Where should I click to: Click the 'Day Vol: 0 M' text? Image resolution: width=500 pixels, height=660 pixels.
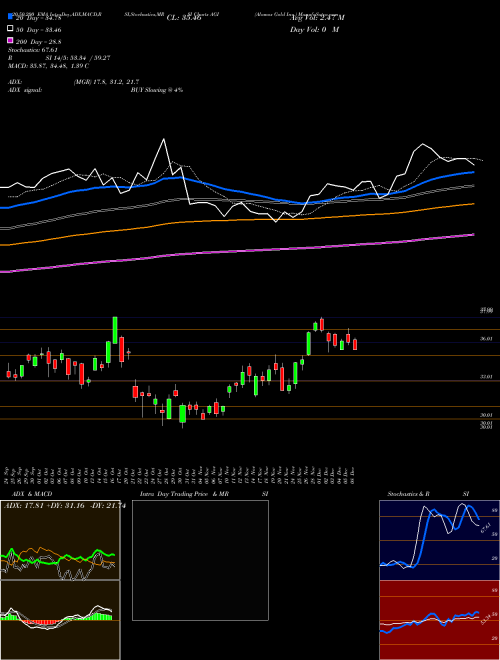314,30
